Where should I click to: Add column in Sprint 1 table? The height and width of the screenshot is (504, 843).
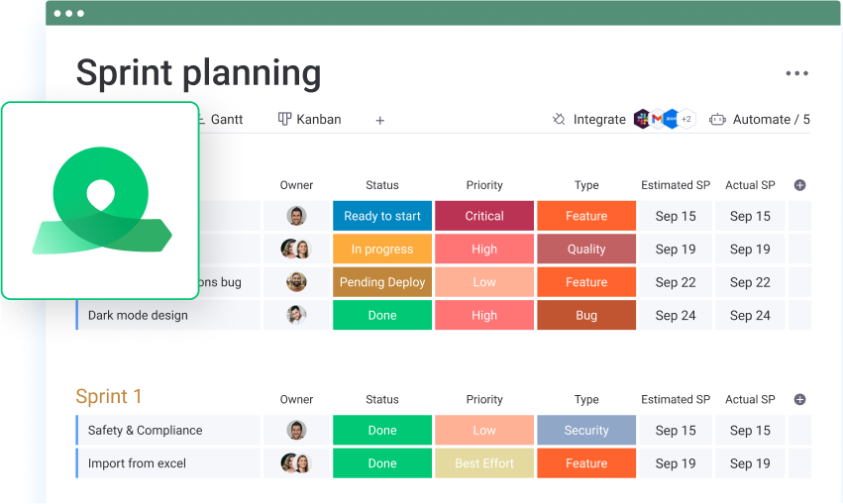[799, 400]
